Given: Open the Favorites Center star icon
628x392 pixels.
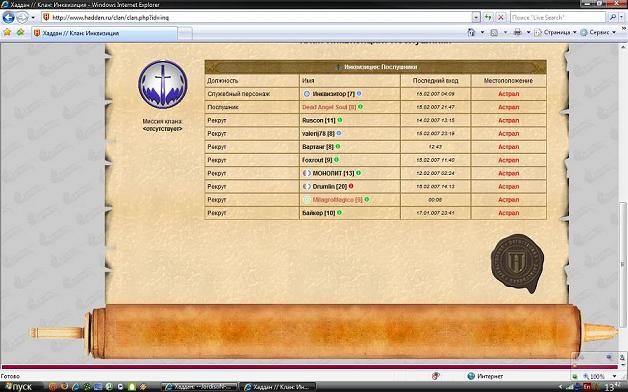Looking at the screenshot, I should [7, 32].
